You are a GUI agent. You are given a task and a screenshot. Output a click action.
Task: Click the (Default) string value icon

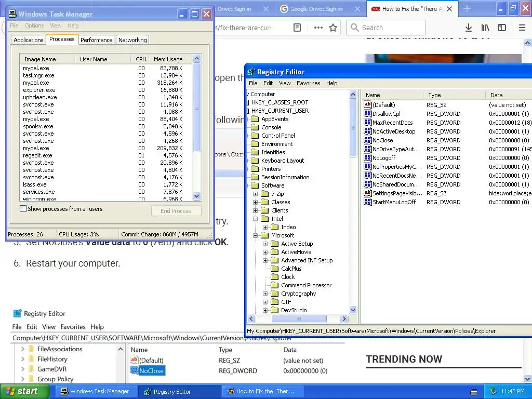coord(367,104)
